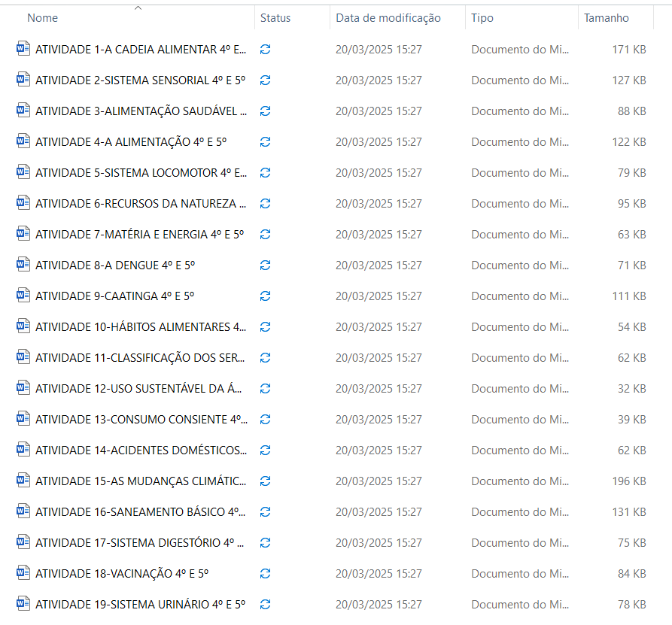
Task: Click the sort arrow above Nome column
Action: tap(138, 8)
